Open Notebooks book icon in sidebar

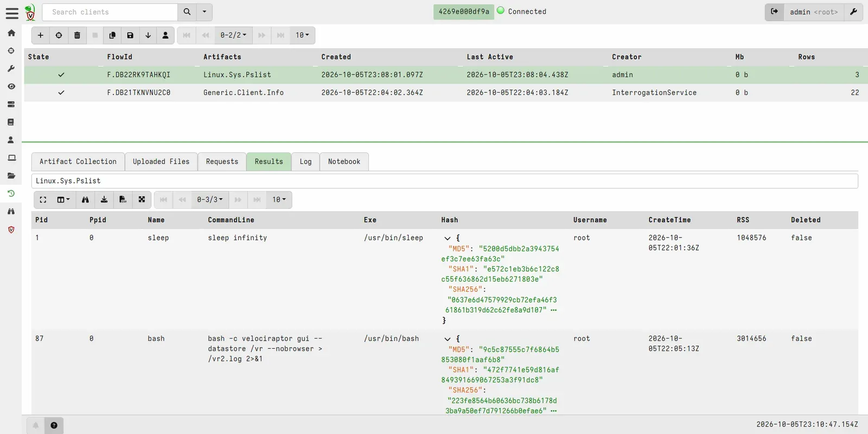click(x=11, y=122)
